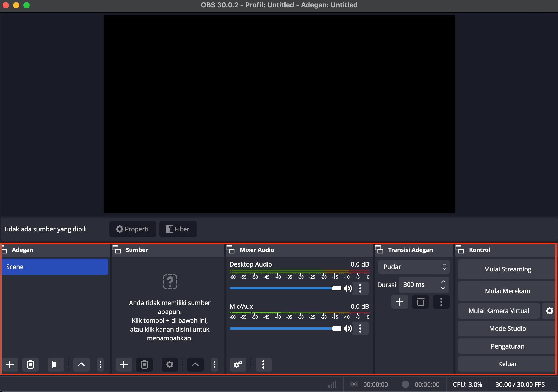Mute Desktop Audio speaker icon
558x392 pixels.
pyautogui.click(x=348, y=288)
